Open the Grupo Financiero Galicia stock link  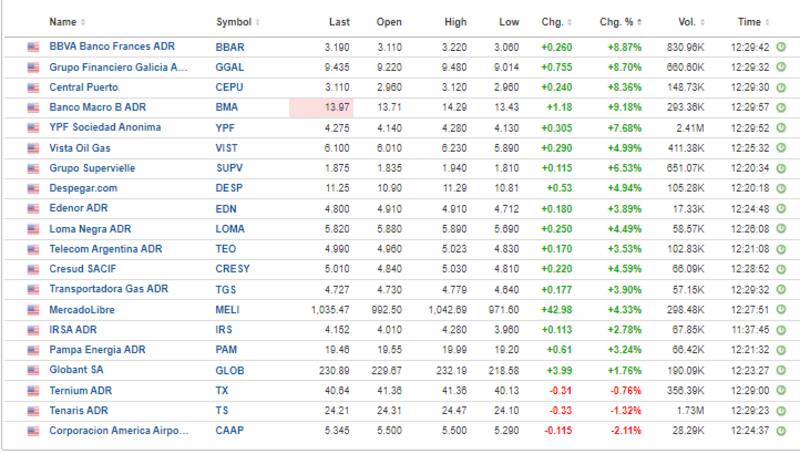[x=118, y=67]
